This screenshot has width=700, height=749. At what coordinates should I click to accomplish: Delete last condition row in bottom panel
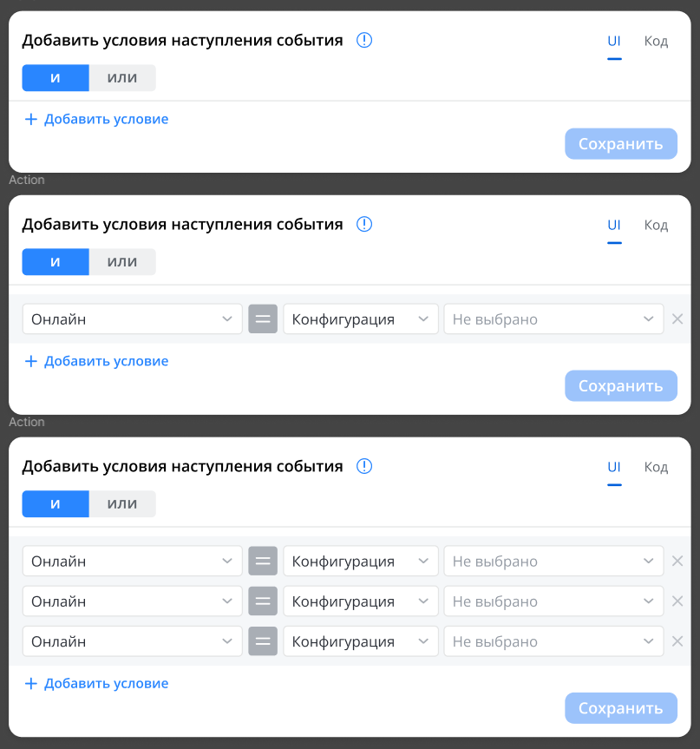677,641
